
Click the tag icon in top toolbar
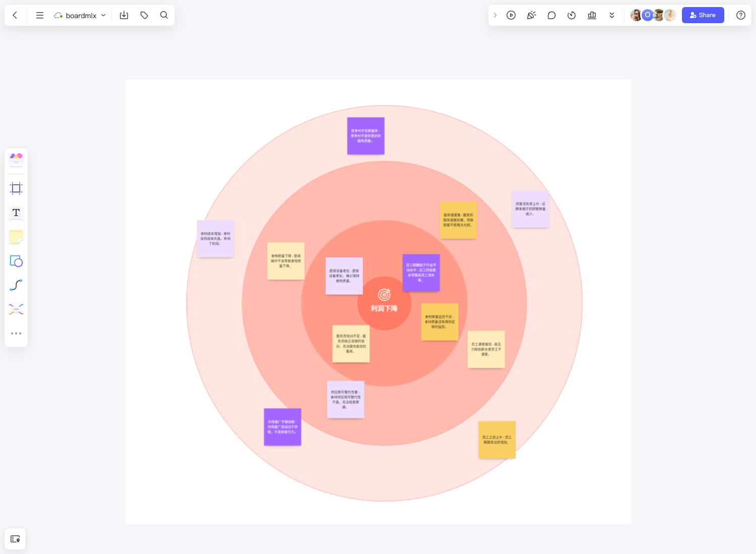pyautogui.click(x=144, y=15)
